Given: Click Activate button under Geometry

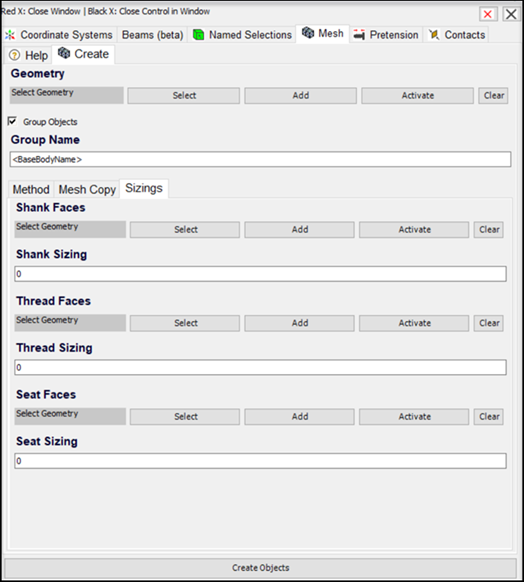Looking at the screenshot, I should point(417,96).
